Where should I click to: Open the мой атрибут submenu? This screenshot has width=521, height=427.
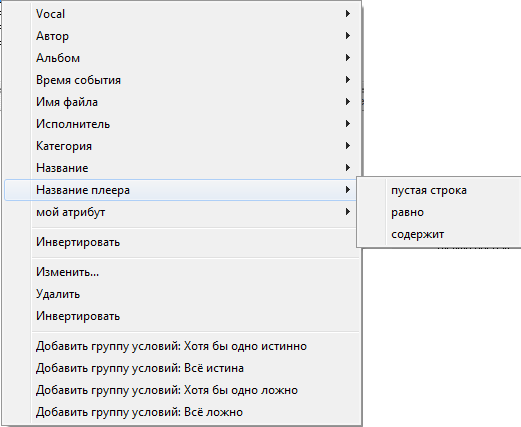tap(182, 212)
